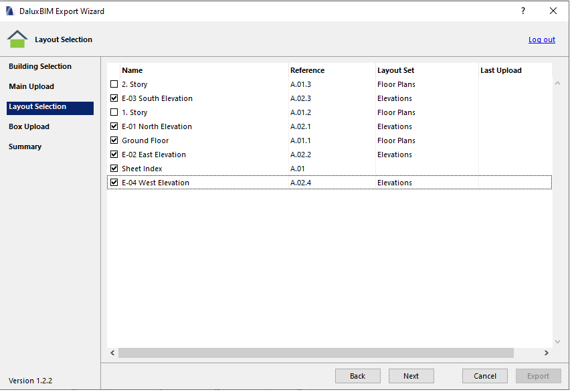Image resolution: width=570 pixels, height=392 pixels.
Task: Click the Help question mark button
Action: [522, 11]
